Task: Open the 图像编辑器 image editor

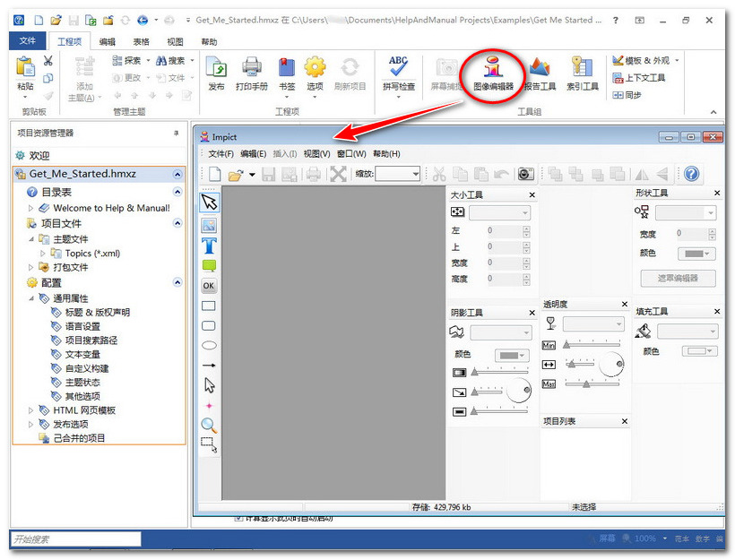Action: 493,73
